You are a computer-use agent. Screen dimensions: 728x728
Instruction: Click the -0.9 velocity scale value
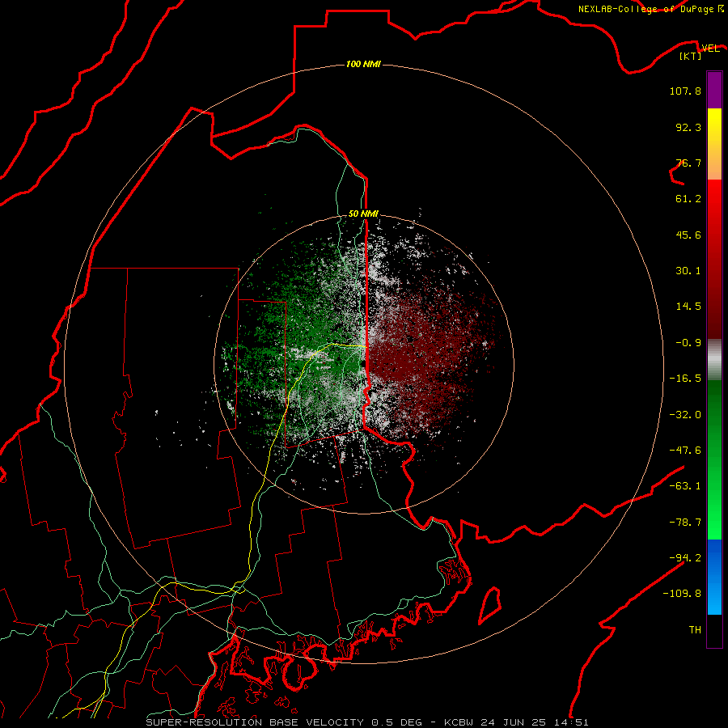688,343
